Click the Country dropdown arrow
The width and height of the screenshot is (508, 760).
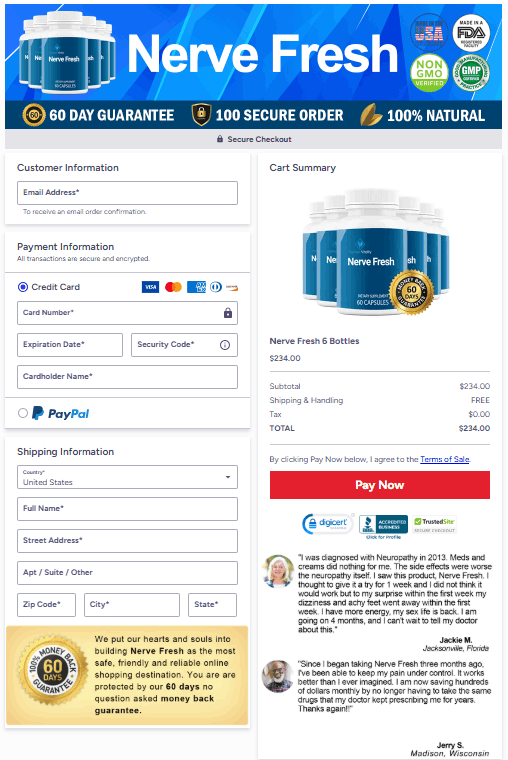[228, 477]
